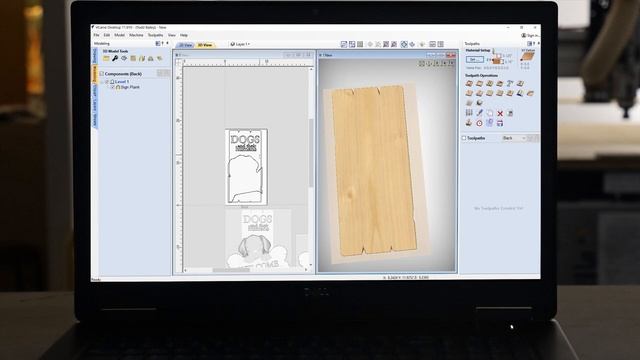Viewport: 640px width, 360px height.
Task: Open the Layer 1 dropdown in the toolbar
Action: (240, 44)
